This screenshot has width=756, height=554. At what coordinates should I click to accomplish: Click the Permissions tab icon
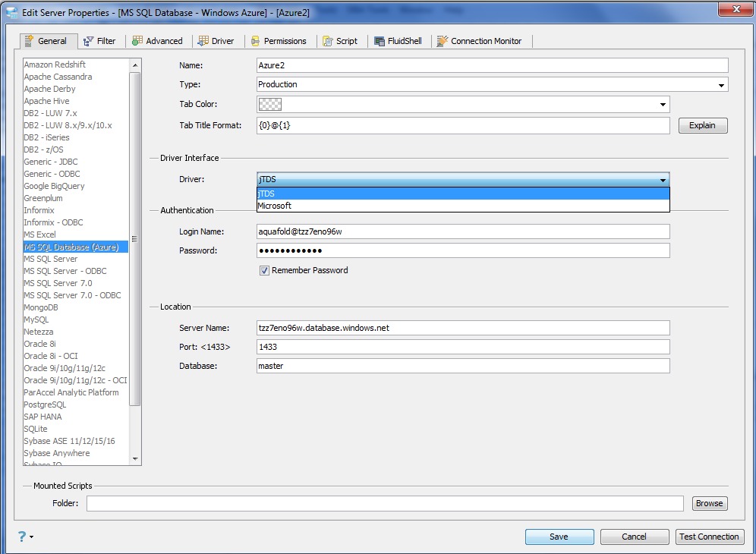(256, 42)
